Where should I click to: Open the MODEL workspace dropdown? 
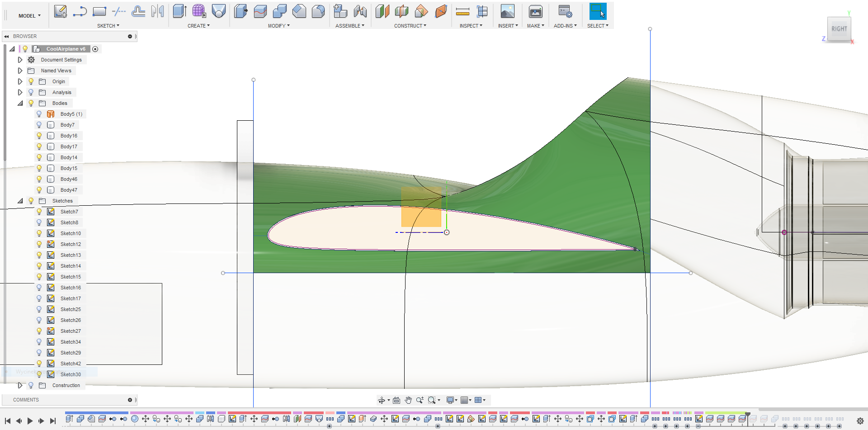tap(29, 16)
